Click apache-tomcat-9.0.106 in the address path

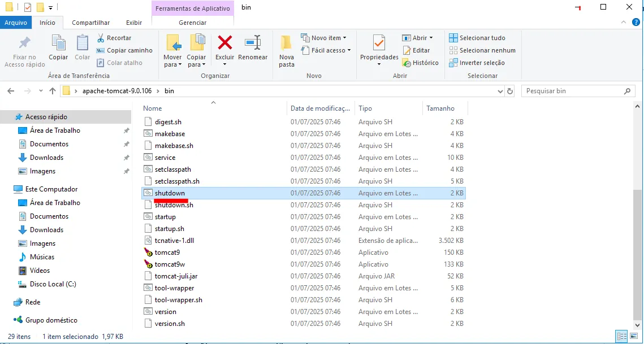point(118,91)
